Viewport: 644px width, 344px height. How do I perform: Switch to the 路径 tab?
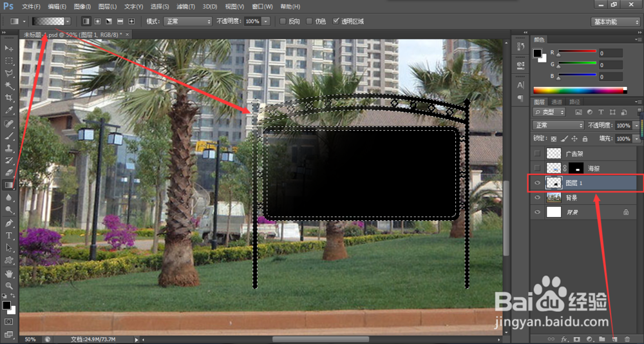click(574, 102)
